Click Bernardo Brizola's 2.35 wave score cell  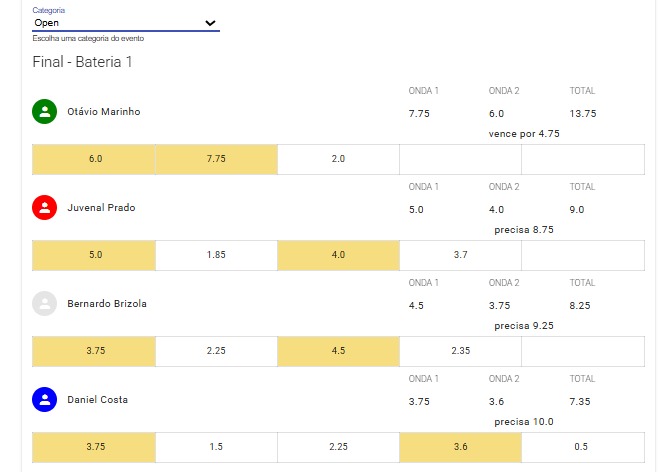click(x=460, y=351)
